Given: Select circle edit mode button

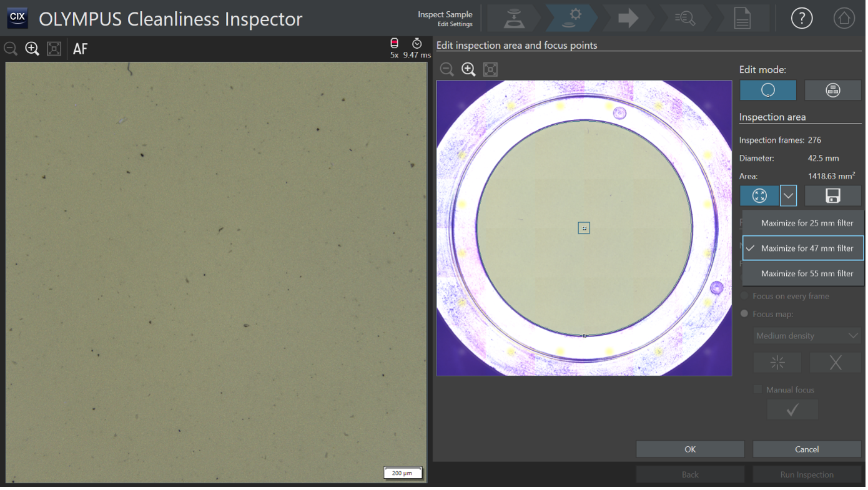Looking at the screenshot, I should 767,91.
